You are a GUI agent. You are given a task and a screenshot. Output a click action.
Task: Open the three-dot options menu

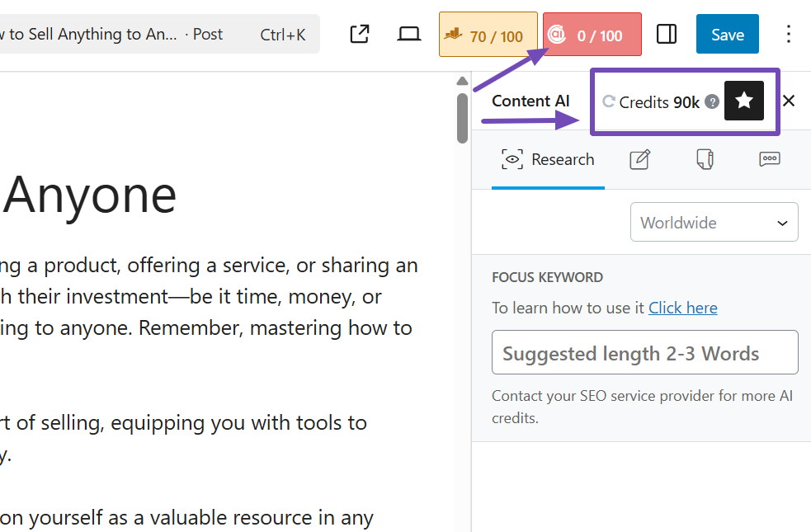(788, 34)
